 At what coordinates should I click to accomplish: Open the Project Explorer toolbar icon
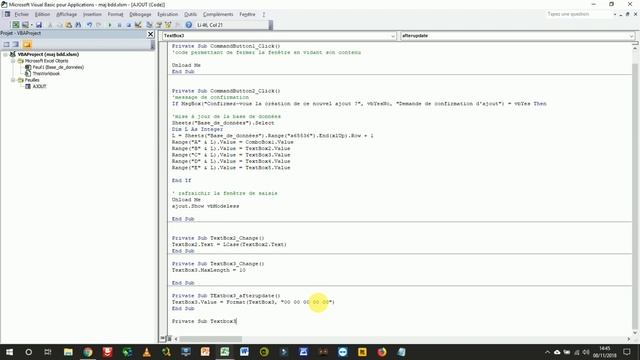(149, 25)
